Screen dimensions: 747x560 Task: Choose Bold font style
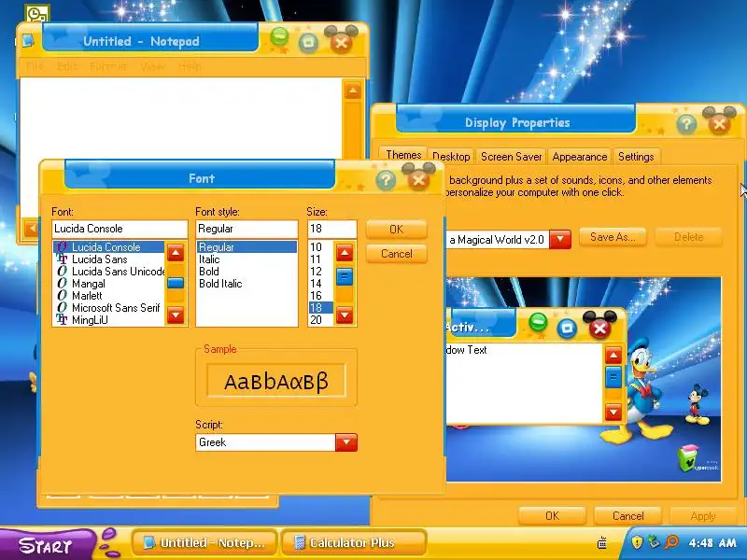click(247, 272)
